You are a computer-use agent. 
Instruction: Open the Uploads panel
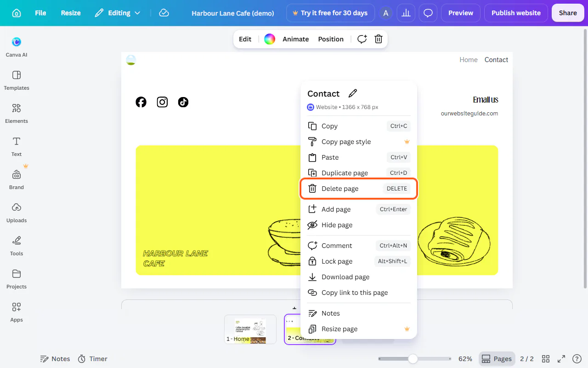17,212
